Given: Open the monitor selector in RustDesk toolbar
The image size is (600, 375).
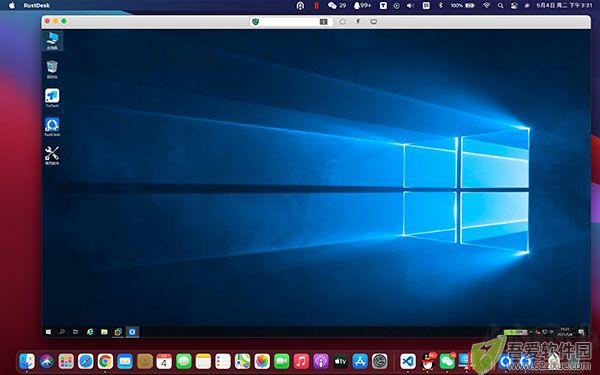Looking at the screenshot, I should point(323,22).
